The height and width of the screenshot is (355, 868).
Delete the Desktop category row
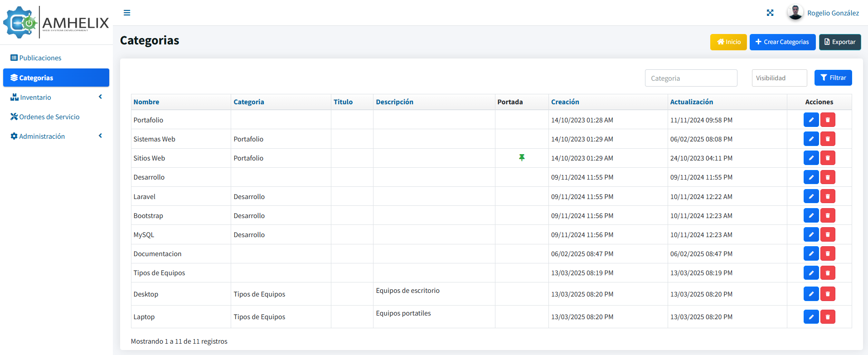click(828, 294)
